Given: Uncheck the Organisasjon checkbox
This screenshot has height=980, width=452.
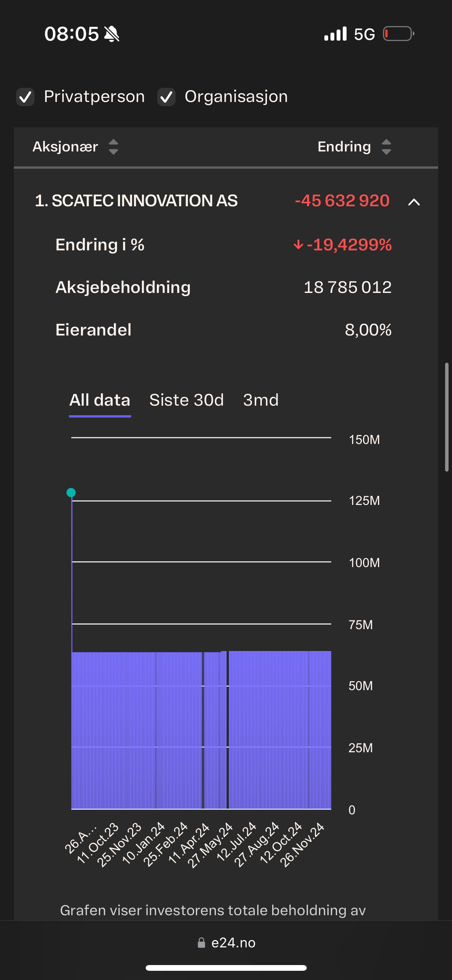Looking at the screenshot, I should 166,97.
